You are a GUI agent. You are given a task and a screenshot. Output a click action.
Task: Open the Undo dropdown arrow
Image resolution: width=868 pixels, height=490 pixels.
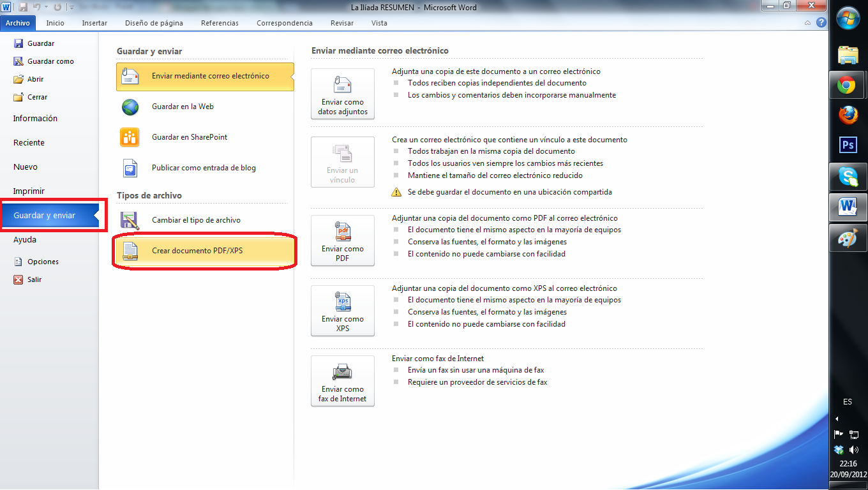(46, 6)
